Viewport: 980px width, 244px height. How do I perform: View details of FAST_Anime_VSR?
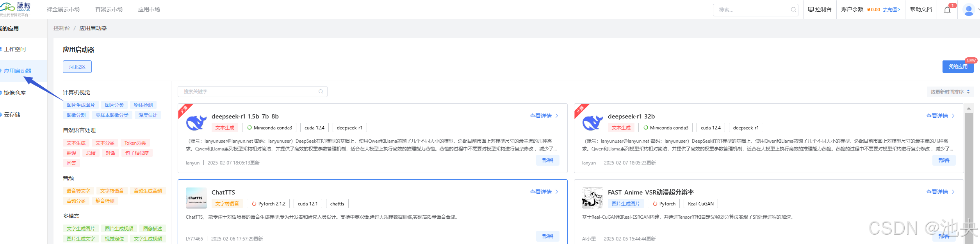click(940, 192)
